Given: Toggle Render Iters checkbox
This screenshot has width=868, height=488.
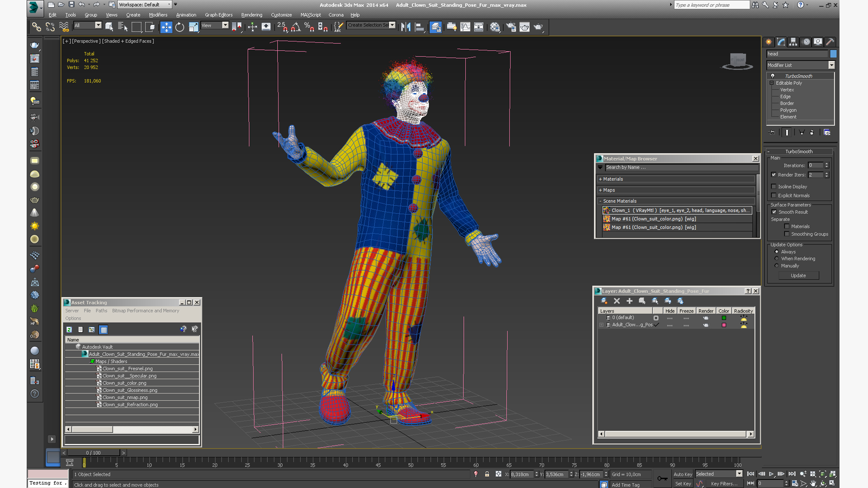Looking at the screenshot, I should pyautogui.click(x=774, y=174).
